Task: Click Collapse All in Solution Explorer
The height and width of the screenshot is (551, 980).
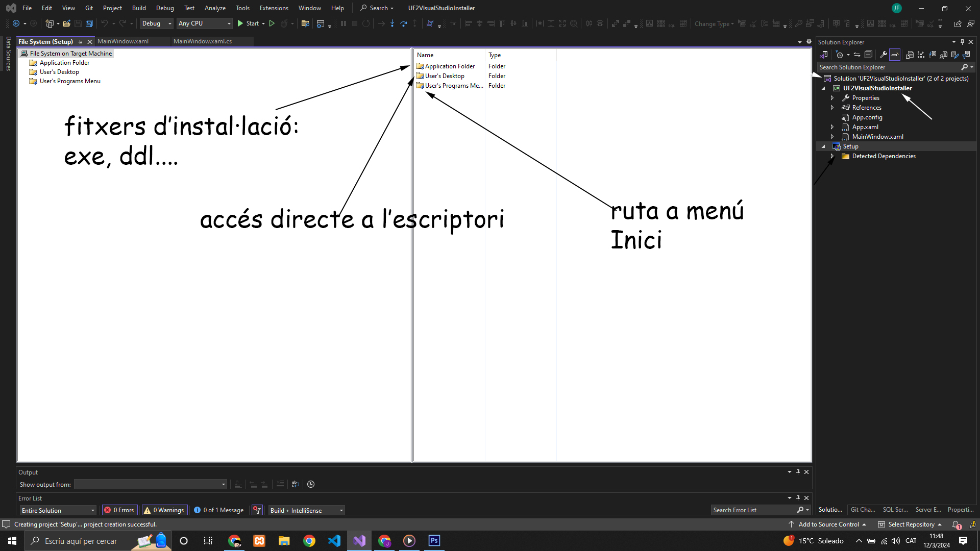Action: (x=868, y=55)
